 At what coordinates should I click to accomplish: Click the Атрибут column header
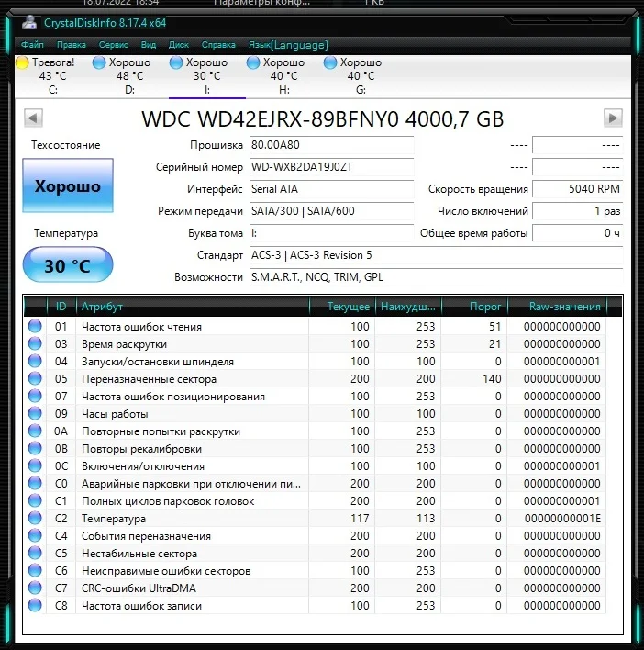193,307
